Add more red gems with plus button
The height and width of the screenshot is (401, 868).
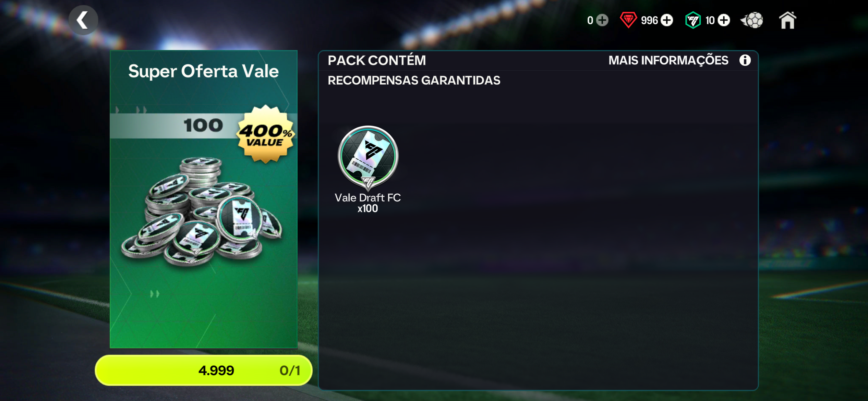(x=667, y=20)
